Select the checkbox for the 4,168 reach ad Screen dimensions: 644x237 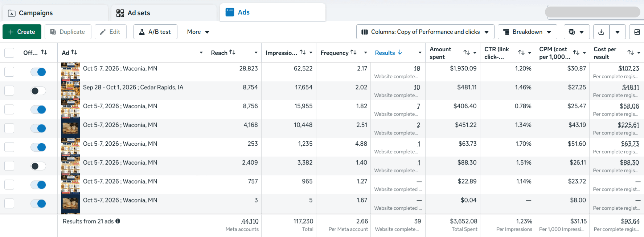tap(9, 128)
